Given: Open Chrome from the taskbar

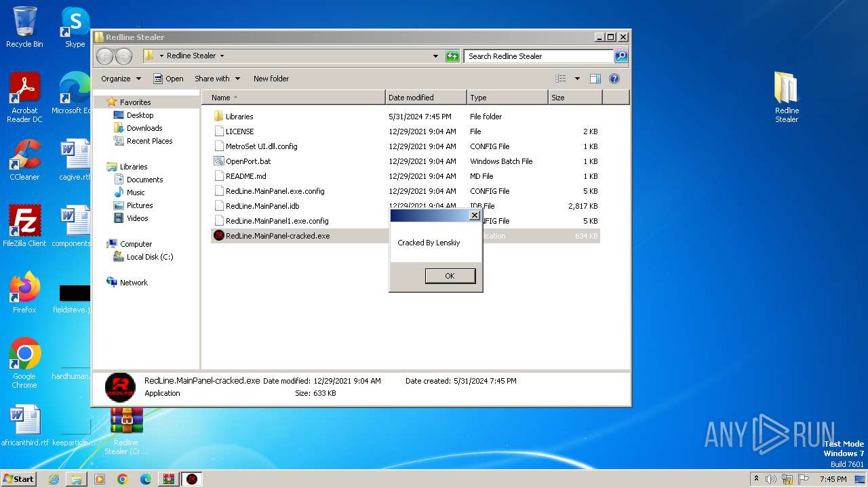Looking at the screenshot, I should 123,479.
